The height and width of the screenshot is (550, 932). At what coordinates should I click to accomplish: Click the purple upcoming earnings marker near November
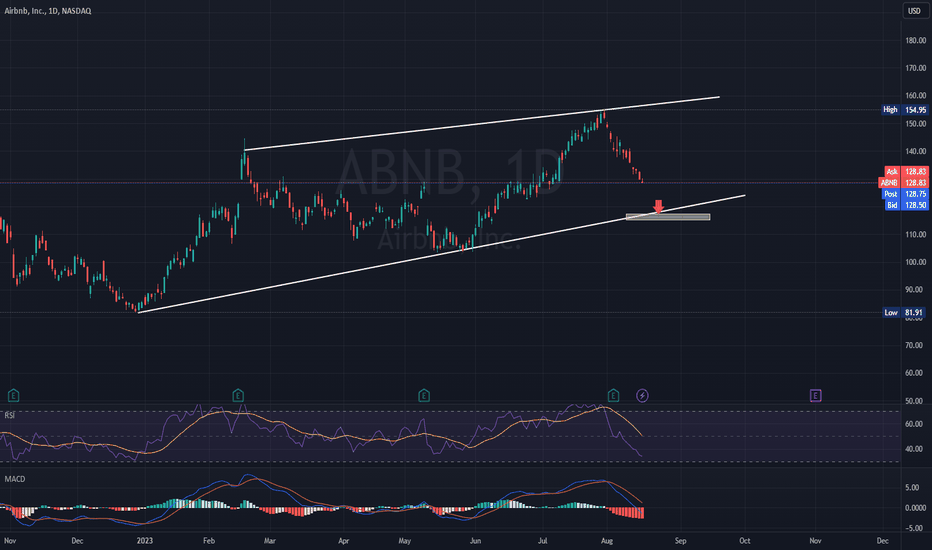pyautogui.click(x=816, y=395)
